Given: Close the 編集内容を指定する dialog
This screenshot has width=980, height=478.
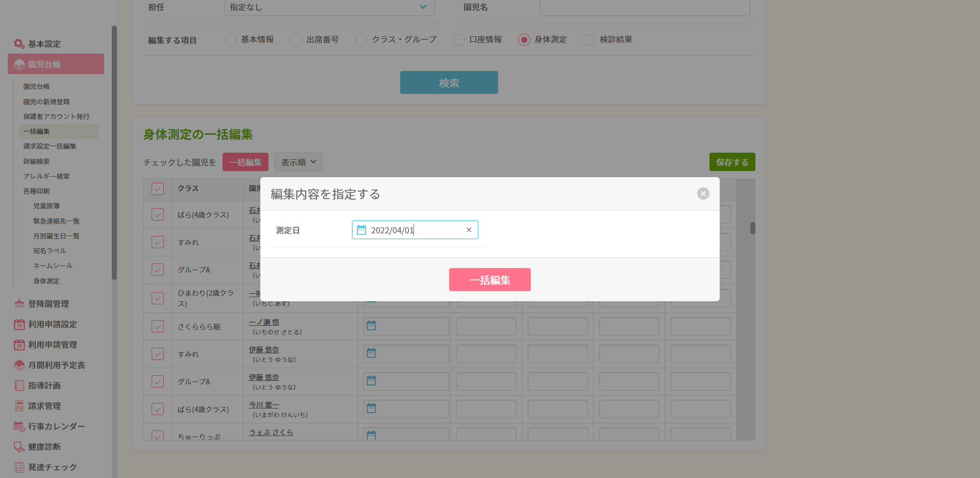Looking at the screenshot, I should 703,194.
